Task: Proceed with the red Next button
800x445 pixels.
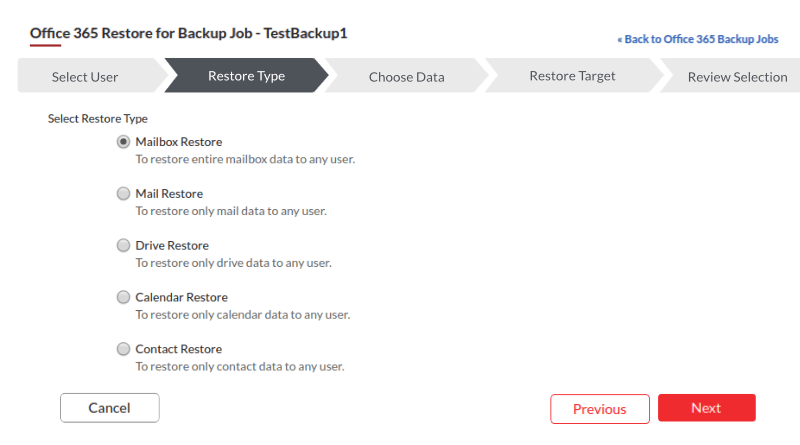Action: pyautogui.click(x=706, y=408)
